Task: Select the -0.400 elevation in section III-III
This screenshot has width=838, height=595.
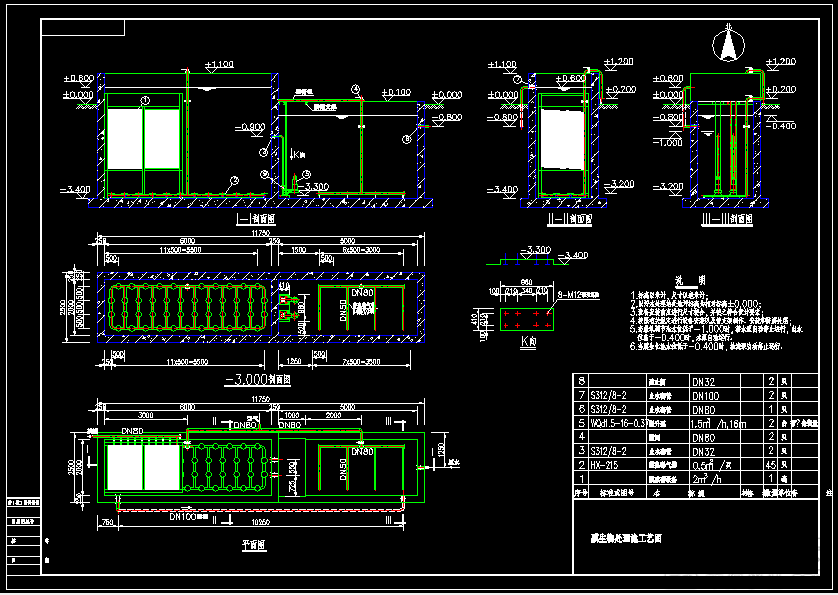Action: 781,126
